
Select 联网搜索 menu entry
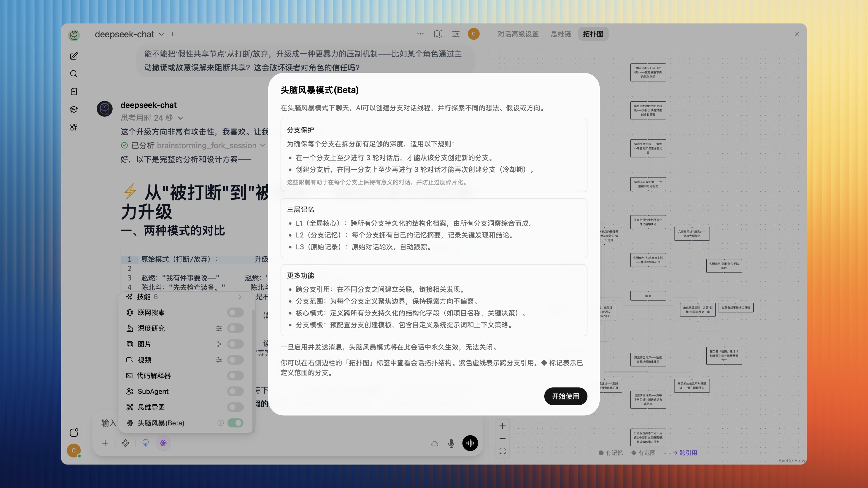[185, 312]
